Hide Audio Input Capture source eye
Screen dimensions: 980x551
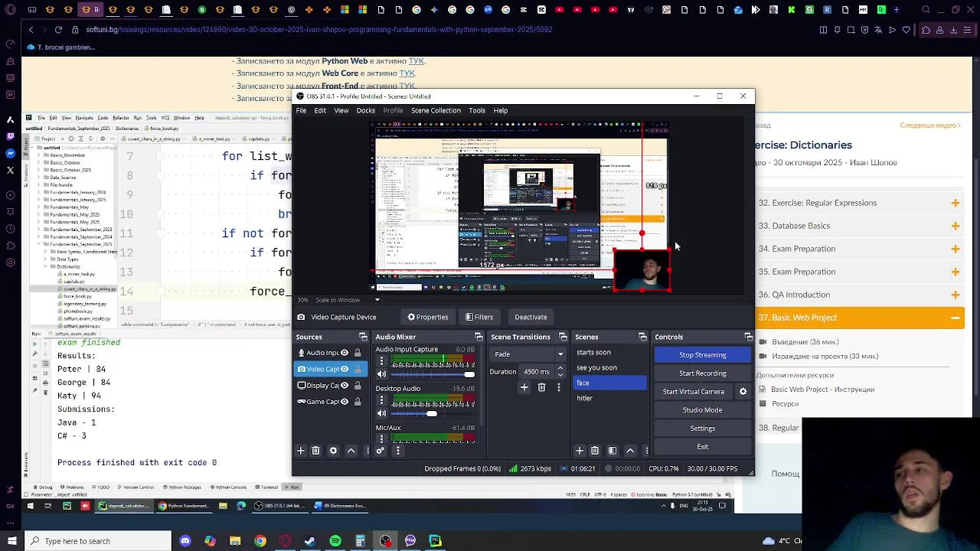click(345, 353)
